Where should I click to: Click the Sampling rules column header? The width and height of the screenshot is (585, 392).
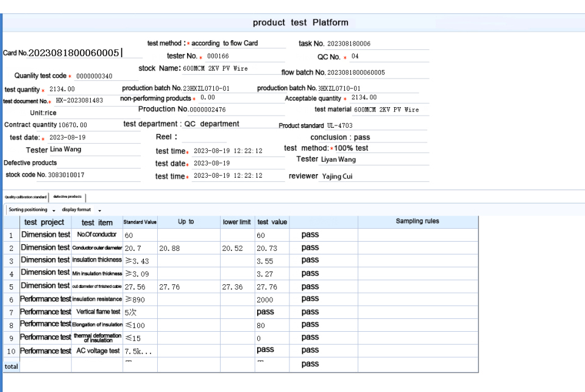417,222
